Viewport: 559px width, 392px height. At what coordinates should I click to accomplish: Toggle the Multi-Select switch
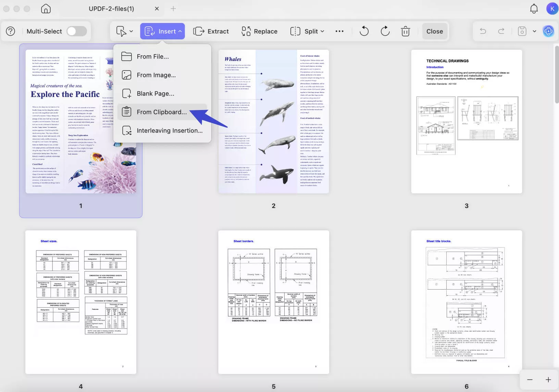[77, 31]
